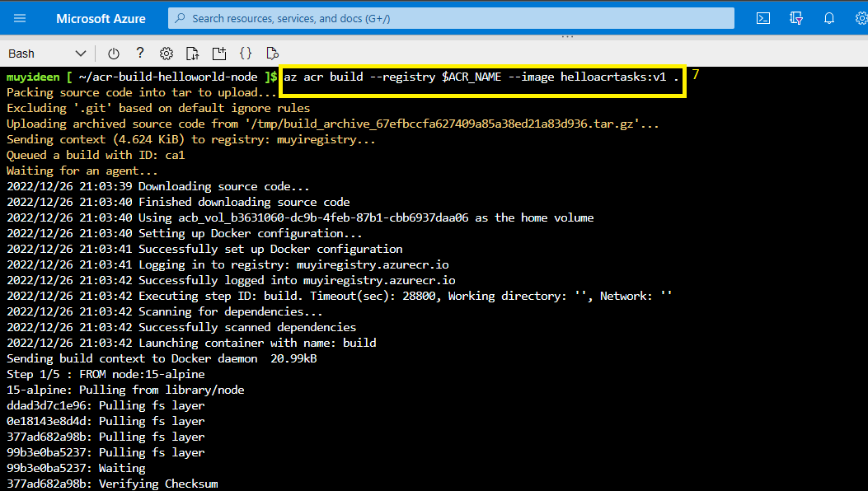The height and width of the screenshot is (491, 868).
Task: Open portal Settings gear in the top bar
Action: [x=861, y=18]
